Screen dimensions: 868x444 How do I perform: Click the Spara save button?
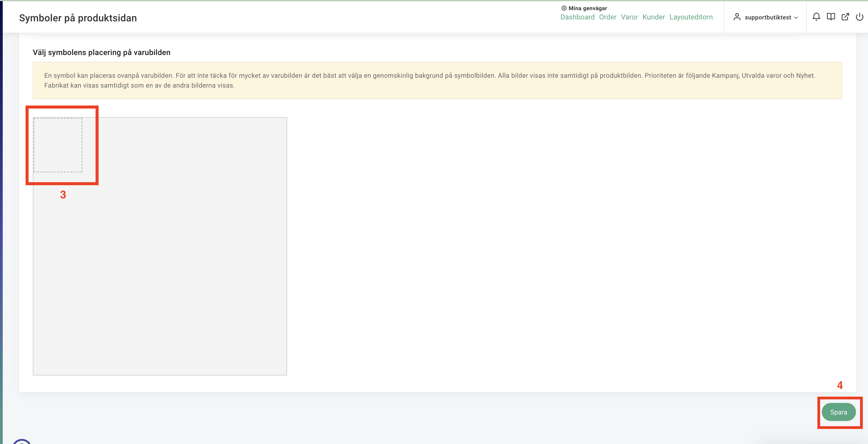tap(838, 412)
